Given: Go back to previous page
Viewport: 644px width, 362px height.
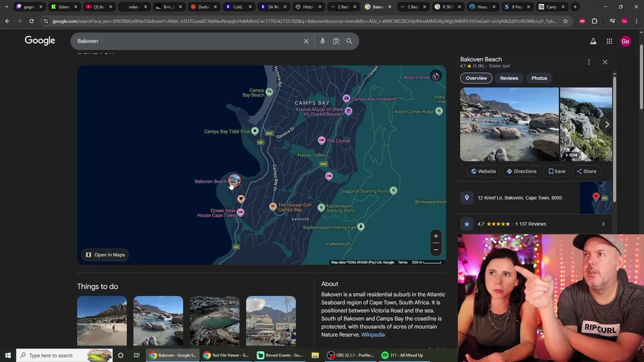Looking at the screenshot, I should (x=7, y=21).
